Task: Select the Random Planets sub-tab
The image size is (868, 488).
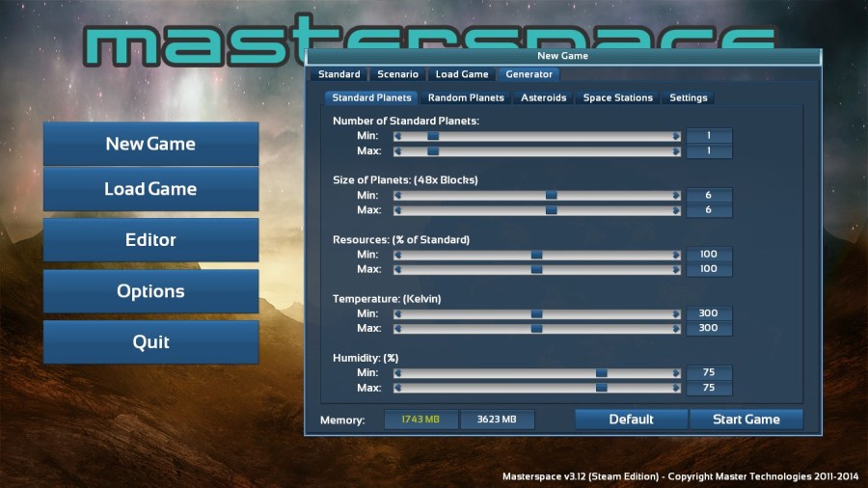Action: coord(466,98)
